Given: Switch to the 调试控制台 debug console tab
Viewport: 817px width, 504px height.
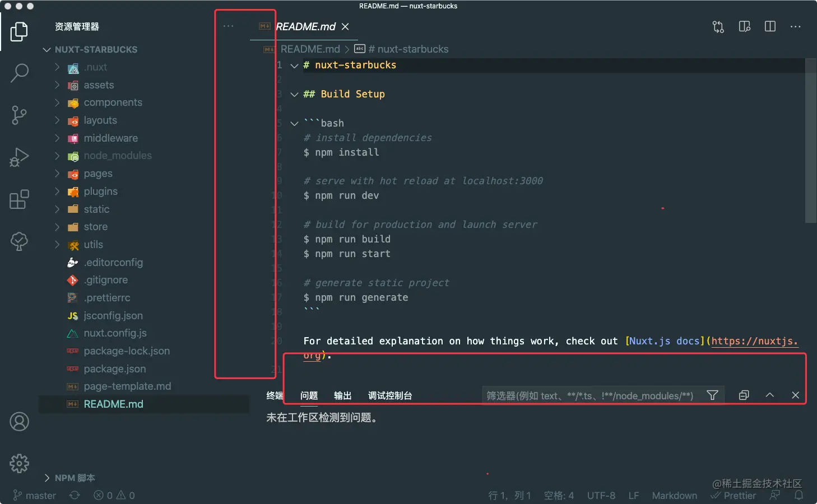Looking at the screenshot, I should (390, 395).
